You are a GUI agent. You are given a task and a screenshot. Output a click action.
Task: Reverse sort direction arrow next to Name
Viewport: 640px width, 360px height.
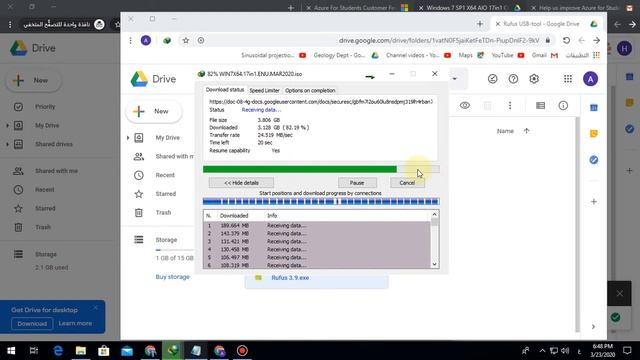pyautogui.click(x=526, y=131)
